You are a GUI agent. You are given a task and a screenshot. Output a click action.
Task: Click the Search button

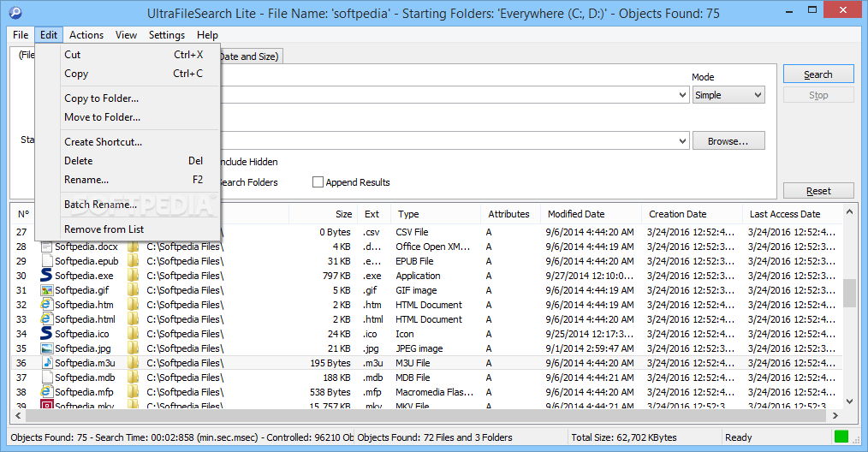(818, 74)
